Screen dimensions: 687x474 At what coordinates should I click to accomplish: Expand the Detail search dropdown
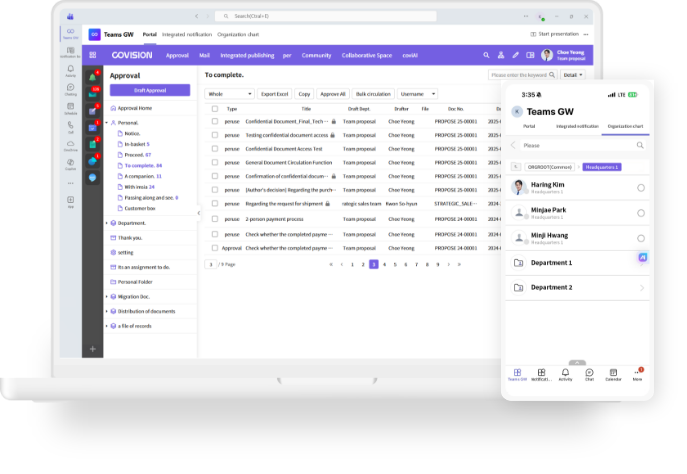coord(571,75)
